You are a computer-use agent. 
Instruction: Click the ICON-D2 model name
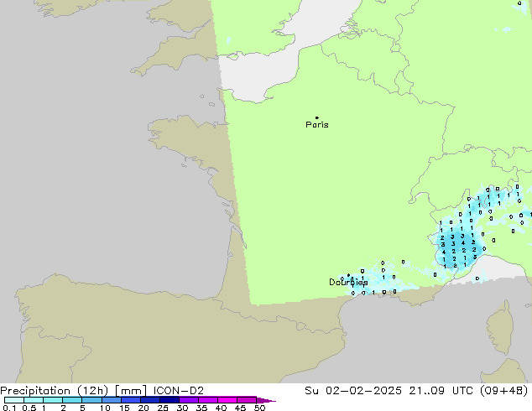(x=179, y=391)
